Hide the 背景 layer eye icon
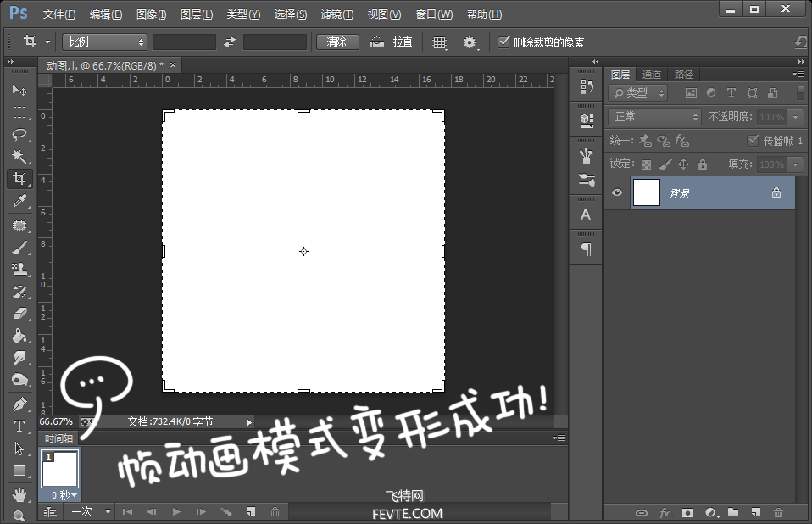 [x=617, y=192]
